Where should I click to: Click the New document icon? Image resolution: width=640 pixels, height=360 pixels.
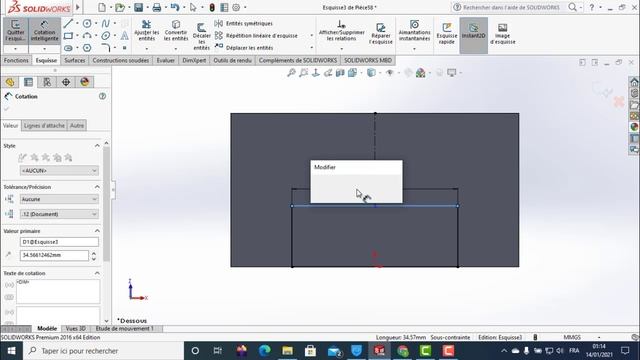click(102, 7)
